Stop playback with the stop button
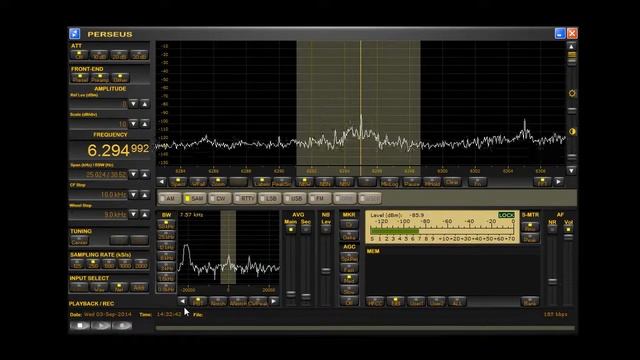This screenshot has height=360, width=640. tap(80, 326)
